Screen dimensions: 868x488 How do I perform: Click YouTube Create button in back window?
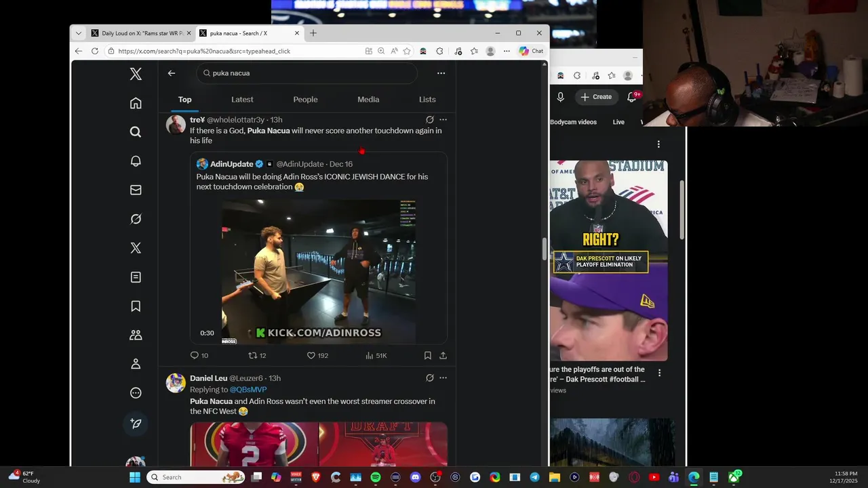click(596, 97)
